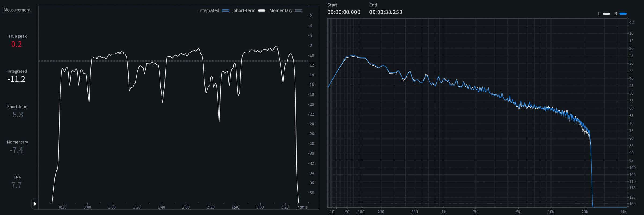Click the -10 loudness scale label
Viewport: 644px width, 215px height.
(x=311, y=55)
